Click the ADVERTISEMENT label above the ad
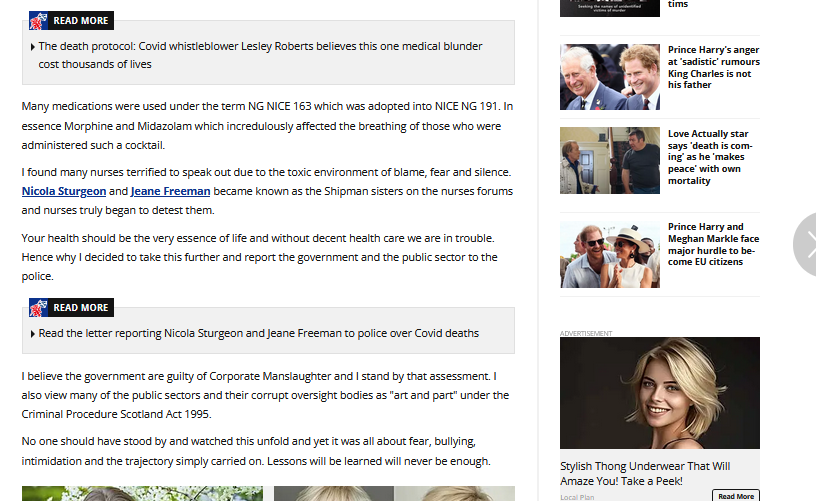 pos(586,333)
